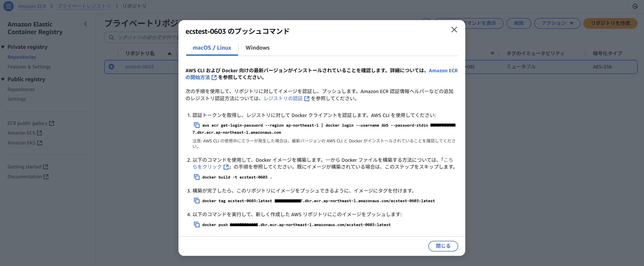
Task: Collapse the Private registry section
Action: pos(3,47)
